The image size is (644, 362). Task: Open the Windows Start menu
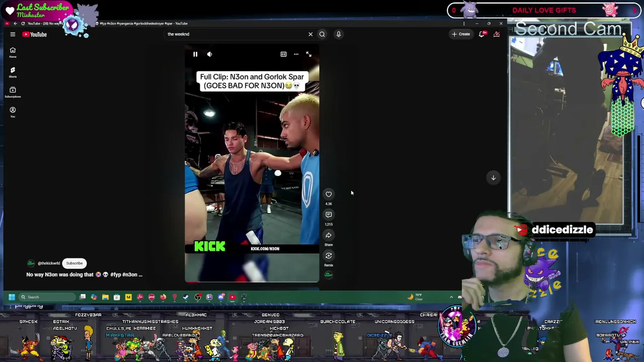click(12, 297)
